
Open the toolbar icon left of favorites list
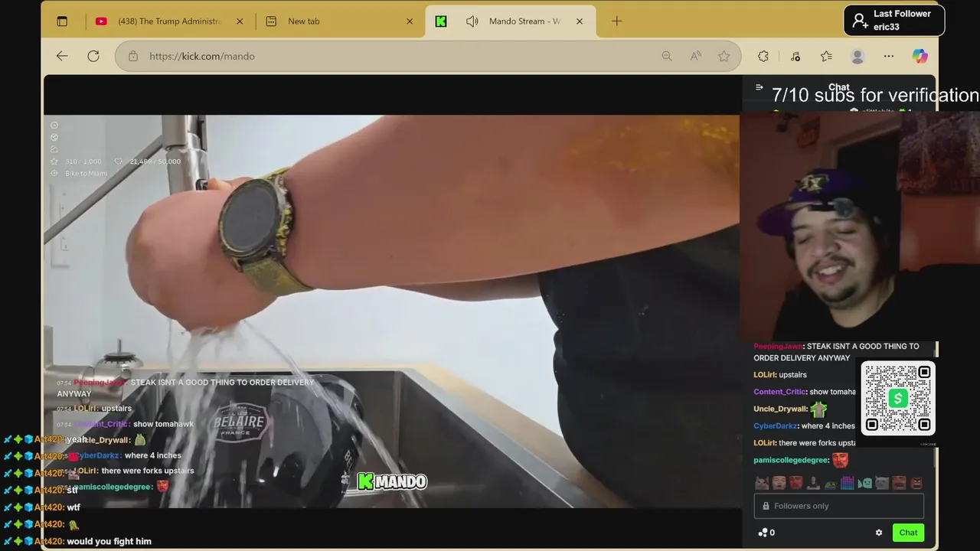pos(795,56)
